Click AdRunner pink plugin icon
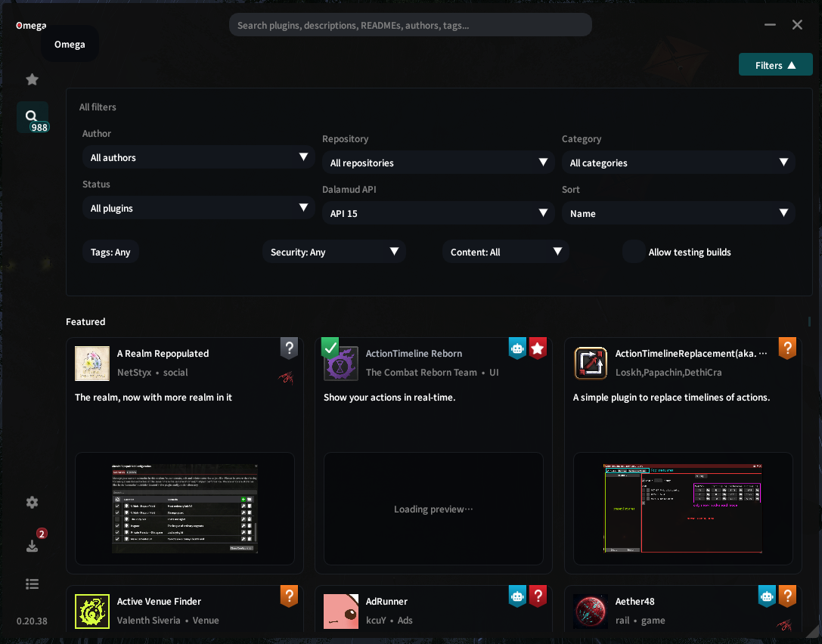 (341, 611)
